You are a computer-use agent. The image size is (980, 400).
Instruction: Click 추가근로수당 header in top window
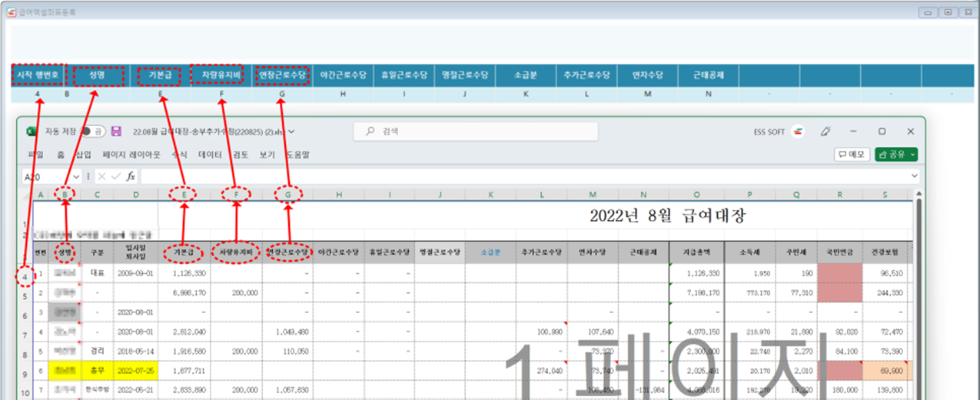pos(586,75)
